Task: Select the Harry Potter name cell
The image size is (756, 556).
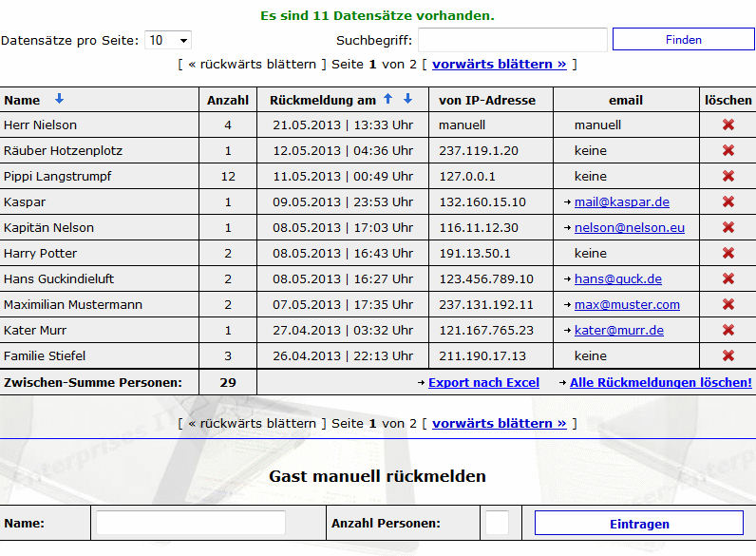Action: coord(100,253)
